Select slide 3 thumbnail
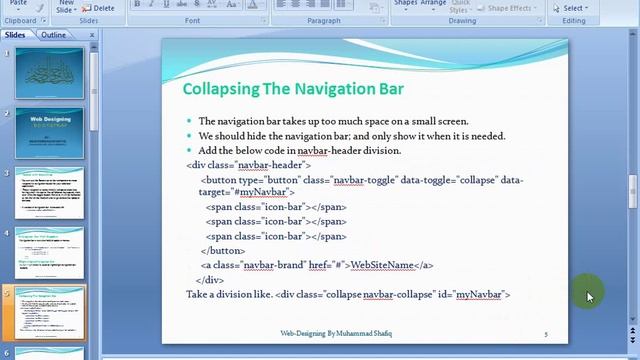Viewport: 640px width, 360px height. (49, 193)
